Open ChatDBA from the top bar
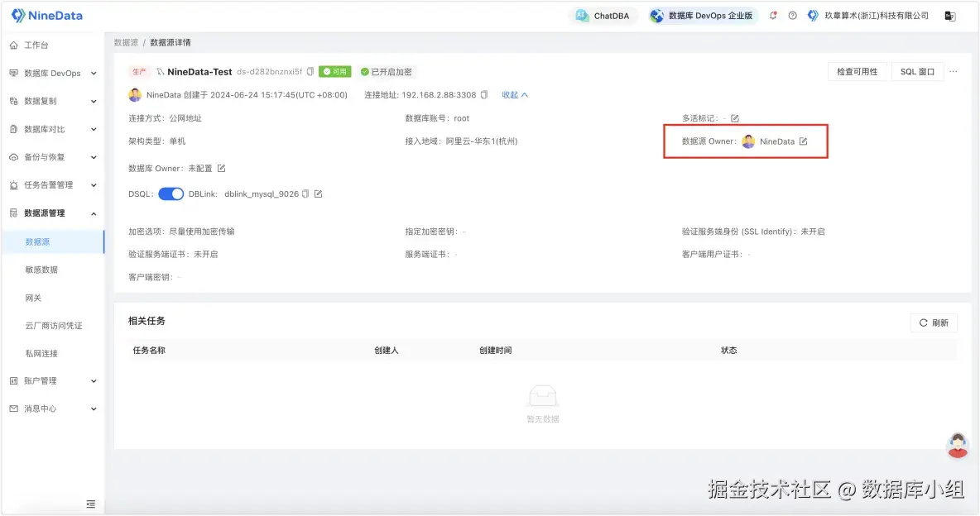The height and width of the screenshot is (516, 980). click(x=602, y=15)
